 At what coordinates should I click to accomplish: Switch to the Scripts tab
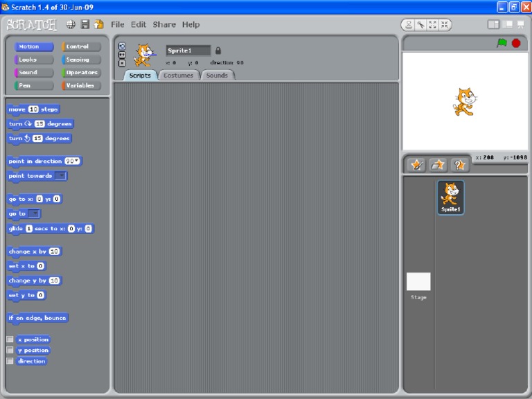coord(140,76)
